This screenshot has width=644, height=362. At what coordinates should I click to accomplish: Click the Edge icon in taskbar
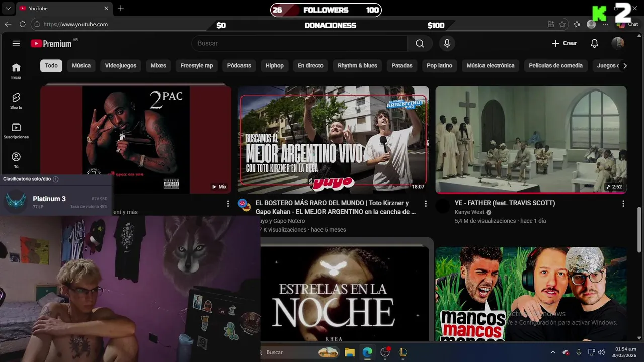pyautogui.click(x=367, y=352)
